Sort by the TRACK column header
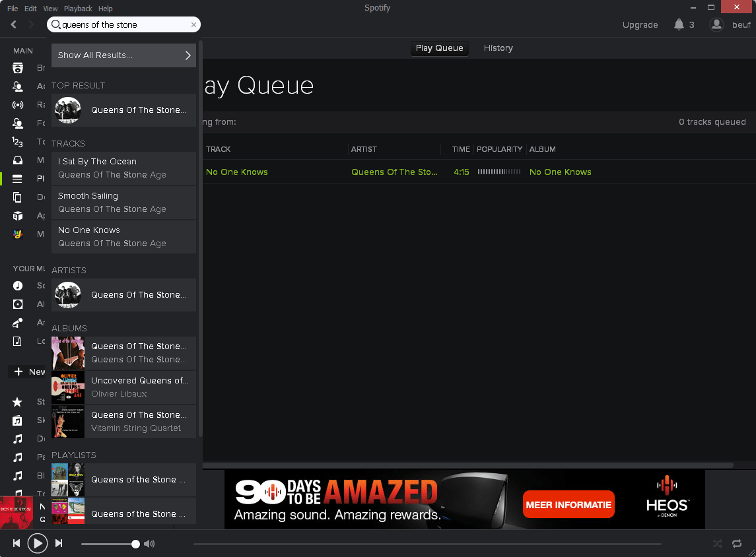 click(x=219, y=149)
